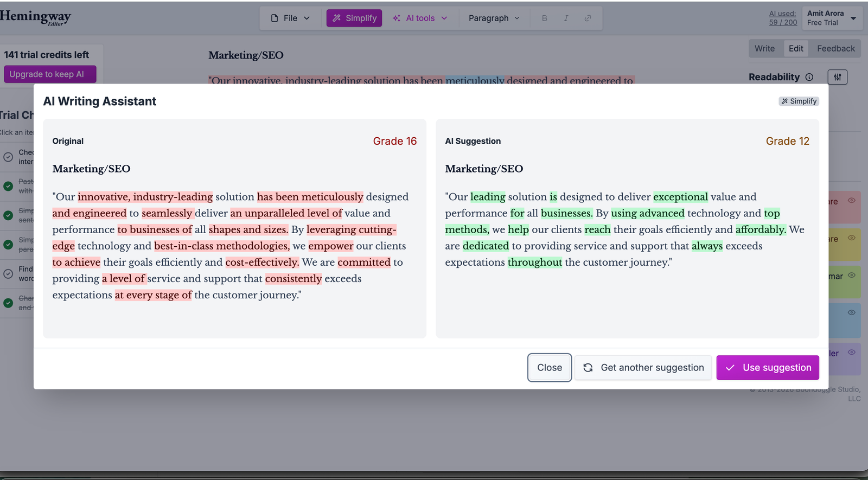
Task: Click the document icon in File menu
Action: click(275, 18)
